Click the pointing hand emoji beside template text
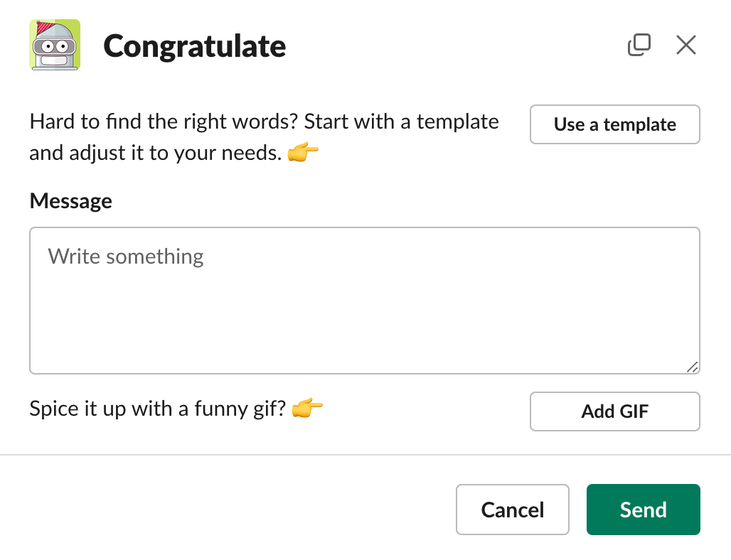The width and height of the screenshot is (731, 560). (303, 153)
